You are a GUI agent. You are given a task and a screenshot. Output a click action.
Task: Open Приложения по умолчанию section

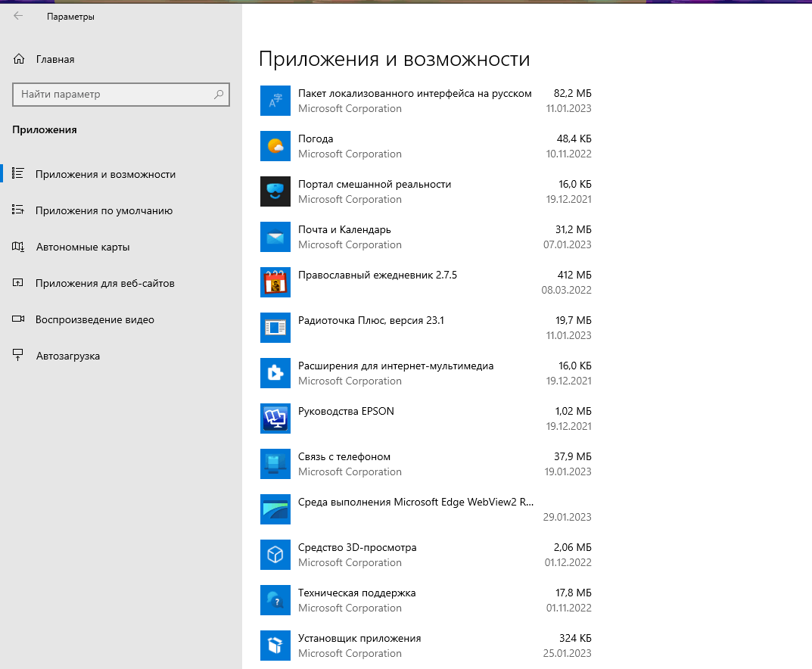click(104, 210)
